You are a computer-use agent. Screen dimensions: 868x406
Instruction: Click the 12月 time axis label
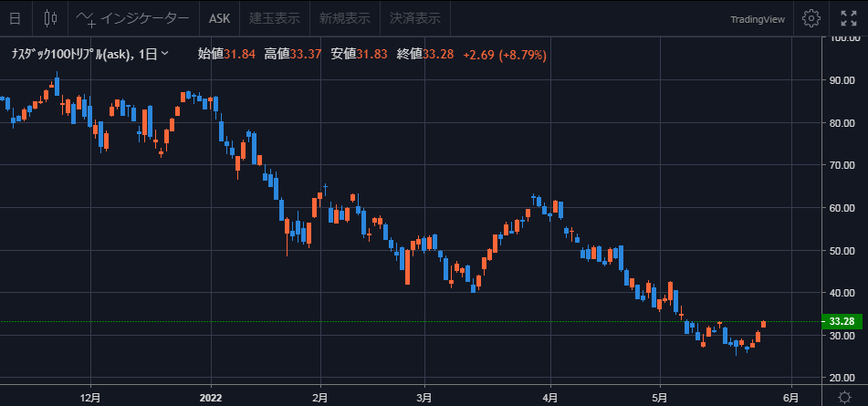(90, 397)
